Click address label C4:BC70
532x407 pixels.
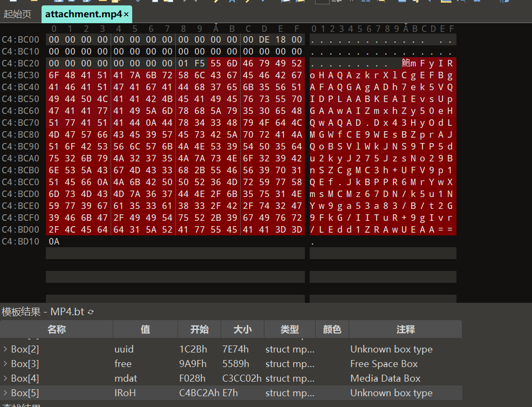[21, 123]
